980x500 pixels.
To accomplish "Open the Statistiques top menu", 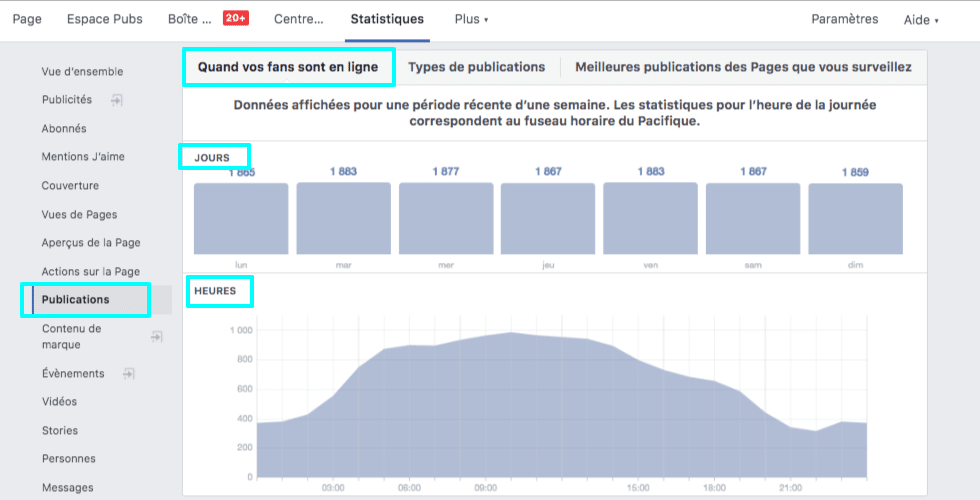I will tap(387, 19).
